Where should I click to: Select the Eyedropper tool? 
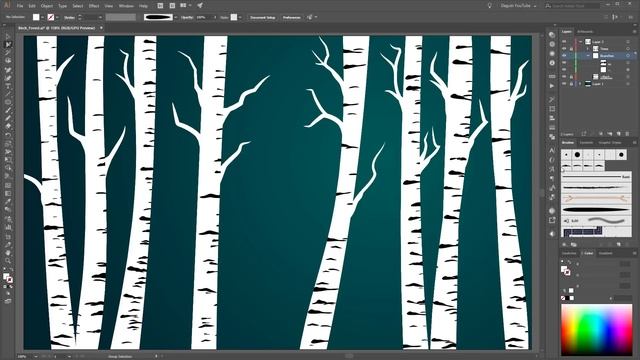[x=8, y=202]
